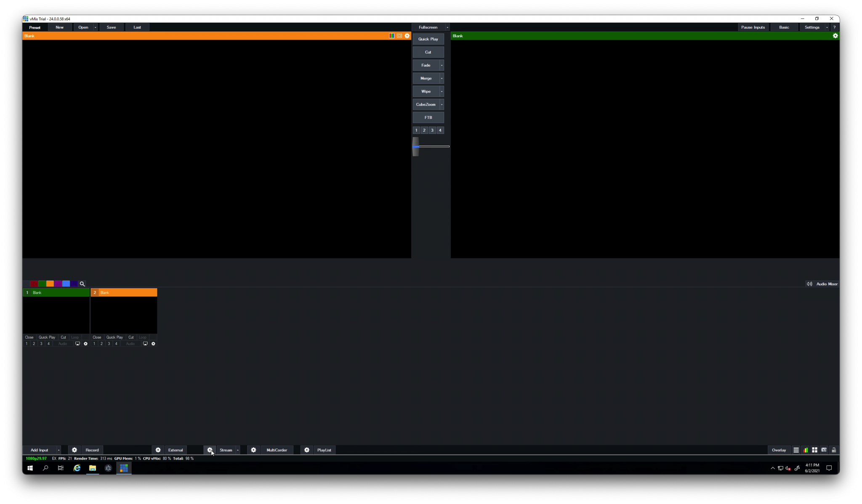Open the output window gear icon
Viewport: 862px width, 504px height.
(835, 36)
